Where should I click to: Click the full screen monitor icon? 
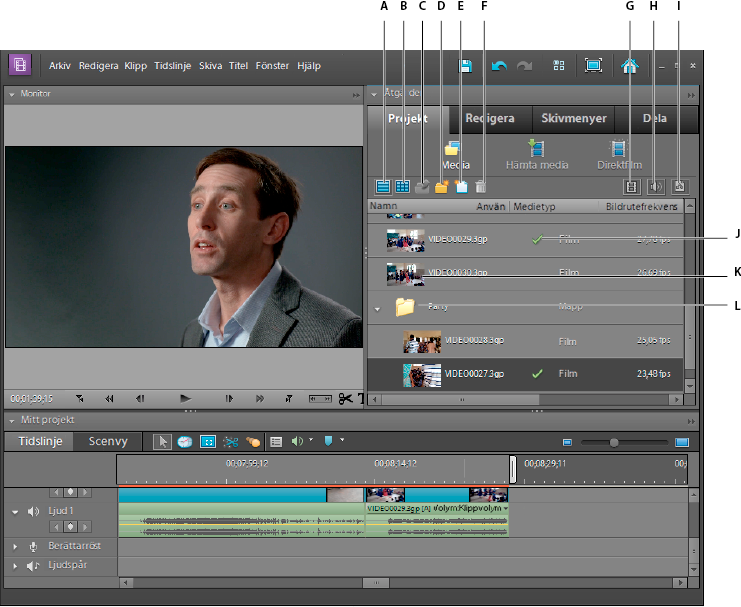pos(594,65)
